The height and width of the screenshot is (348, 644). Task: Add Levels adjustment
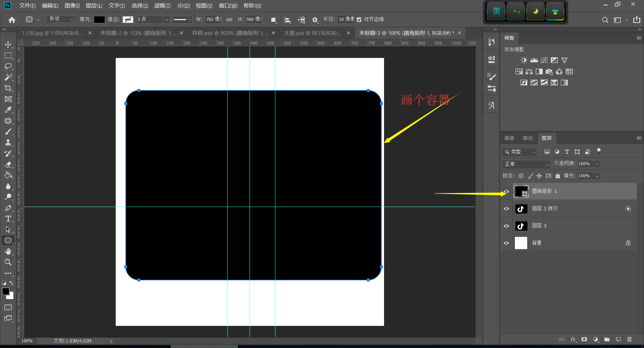click(x=534, y=60)
